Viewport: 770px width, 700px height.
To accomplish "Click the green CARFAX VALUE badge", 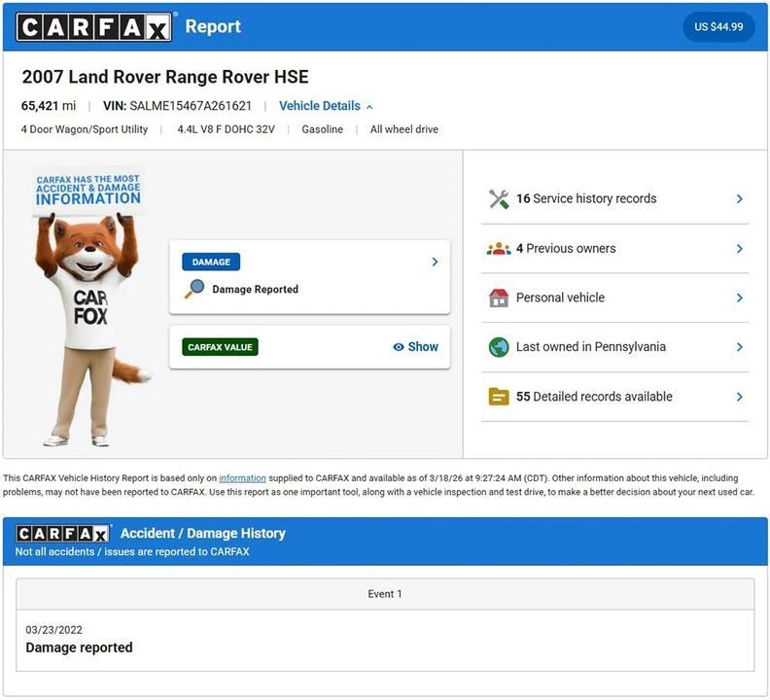I will (x=220, y=347).
